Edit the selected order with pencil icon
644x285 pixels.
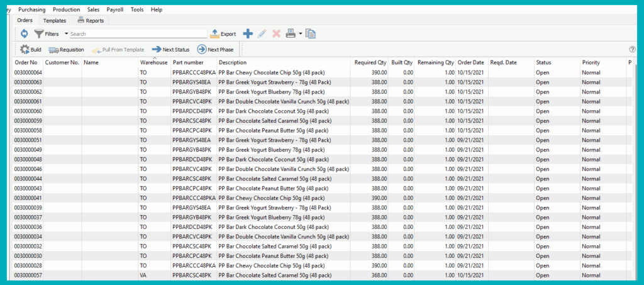click(x=262, y=34)
